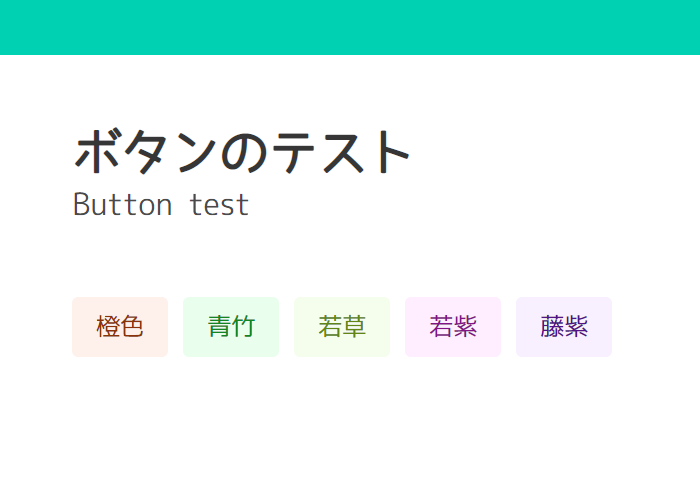The height and width of the screenshot is (490, 700).
Task: Tap the 藤紫 button
Action: coord(564,327)
